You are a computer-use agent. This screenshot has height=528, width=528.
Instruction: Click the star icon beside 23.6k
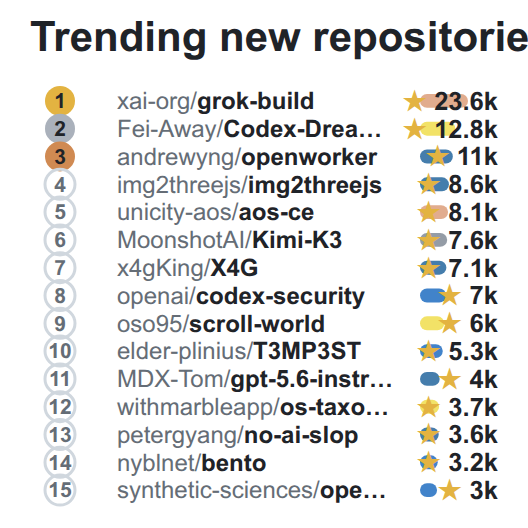click(x=414, y=101)
